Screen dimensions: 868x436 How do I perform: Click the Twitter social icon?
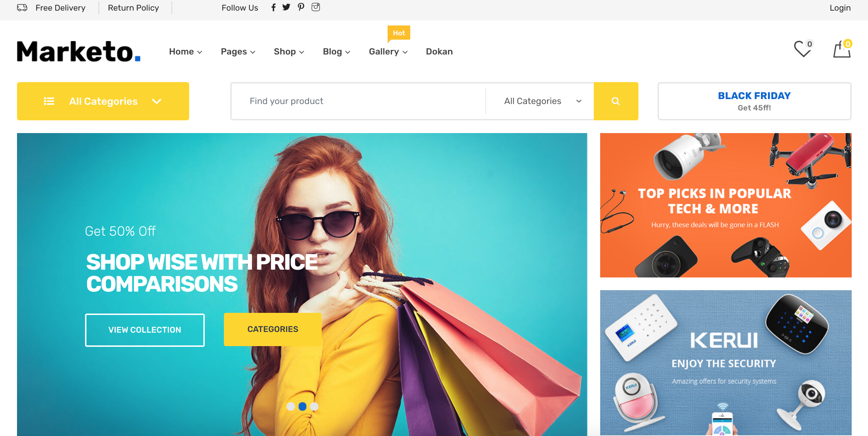[287, 7]
